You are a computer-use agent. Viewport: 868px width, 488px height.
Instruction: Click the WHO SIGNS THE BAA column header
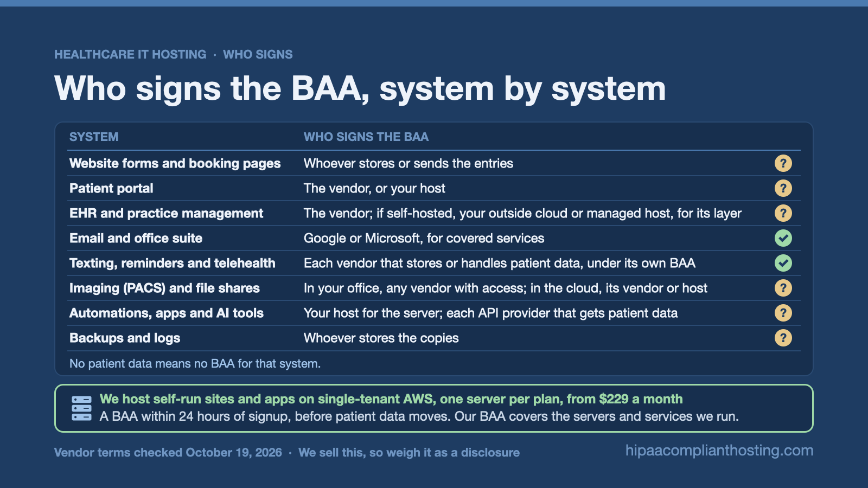tap(366, 137)
